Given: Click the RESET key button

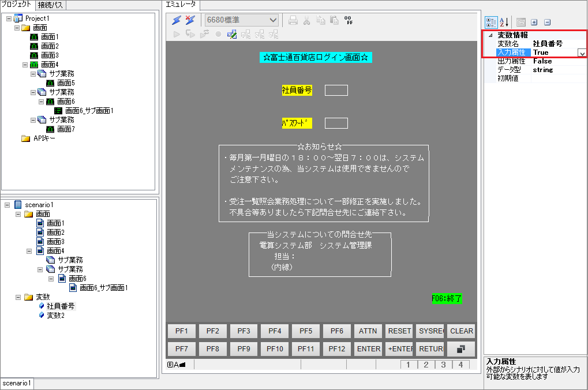Looking at the screenshot, I should 399,331.
